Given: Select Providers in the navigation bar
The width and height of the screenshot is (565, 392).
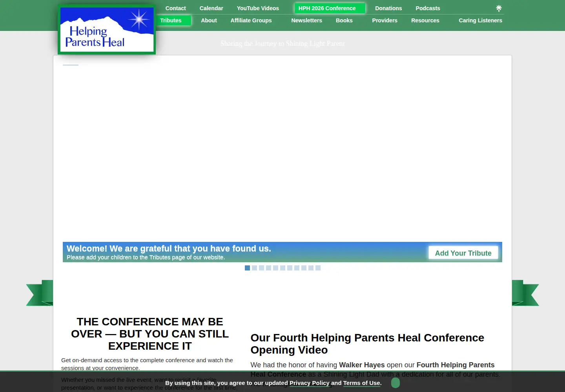Looking at the screenshot, I should 385,20.
